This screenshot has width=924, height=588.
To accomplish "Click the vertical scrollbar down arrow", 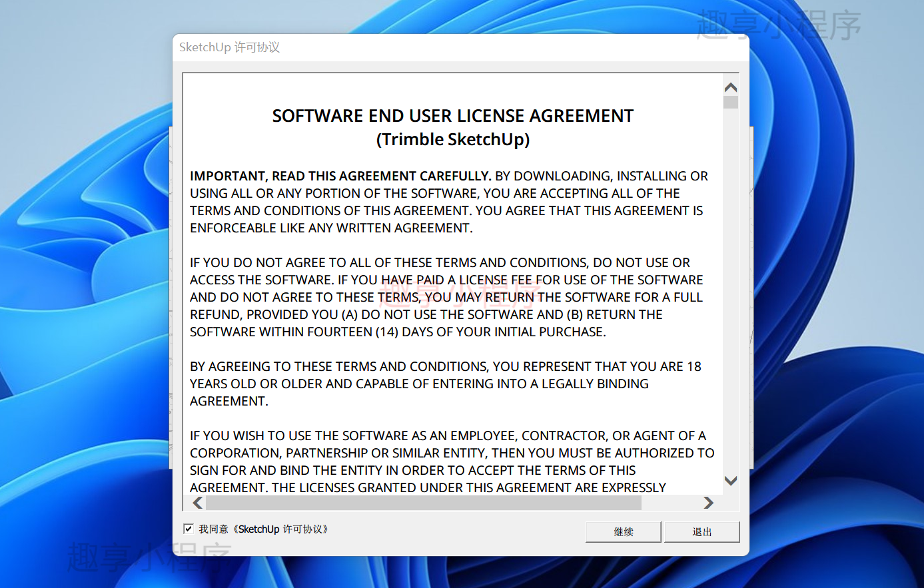I will point(731,481).
